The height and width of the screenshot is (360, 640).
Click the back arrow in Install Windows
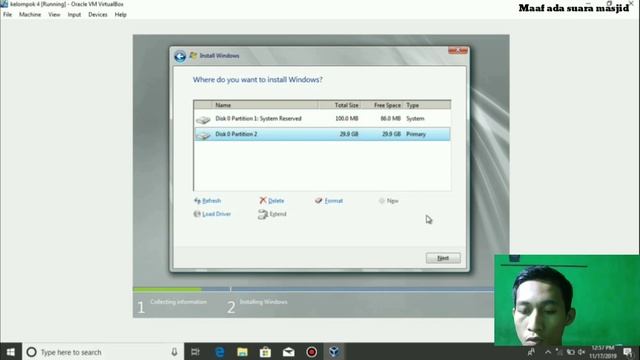point(180,56)
